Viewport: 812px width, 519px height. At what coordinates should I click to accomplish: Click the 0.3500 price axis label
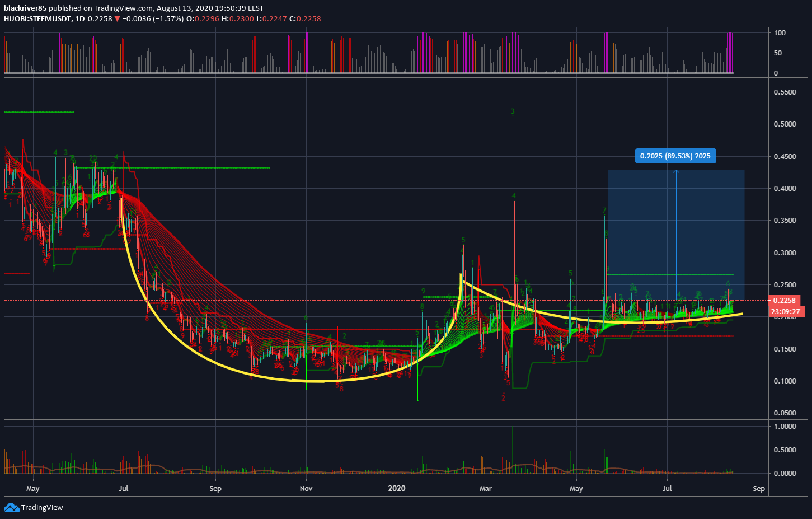point(785,221)
